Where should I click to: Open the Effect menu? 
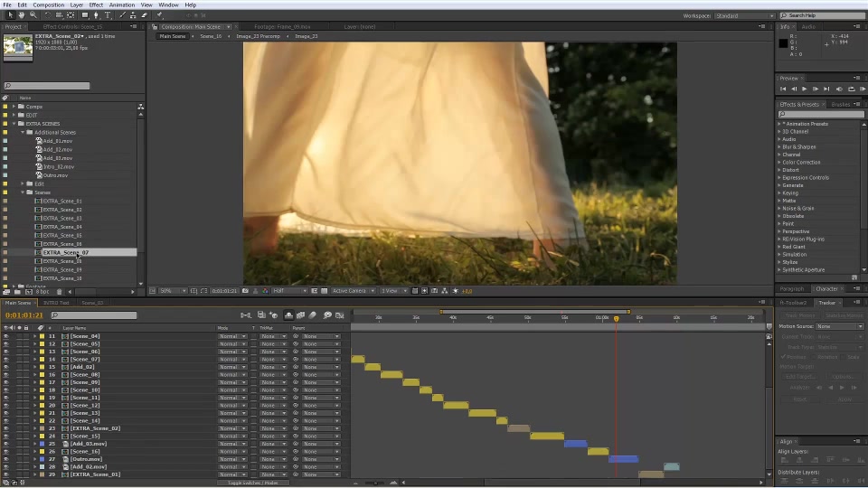(x=96, y=5)
